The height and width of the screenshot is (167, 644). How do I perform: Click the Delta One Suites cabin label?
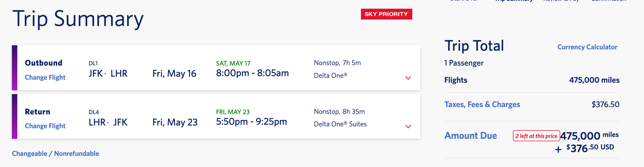pyautogui.click(x=340, y=124)
